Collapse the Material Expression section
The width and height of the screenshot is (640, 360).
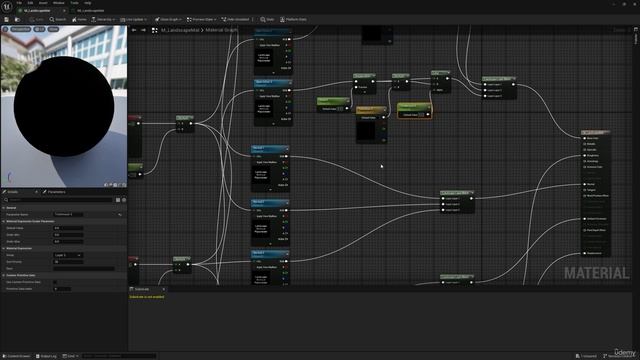click(4, 248)
